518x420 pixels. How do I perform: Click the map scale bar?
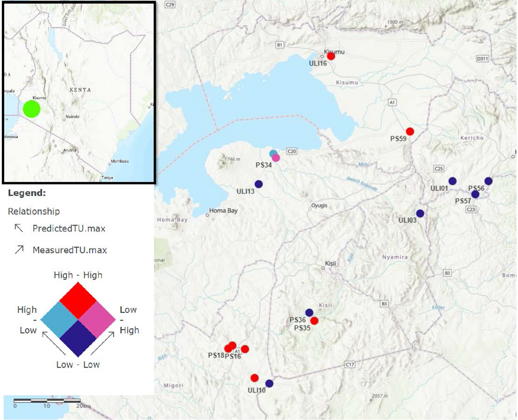click(x=47, y=400)
